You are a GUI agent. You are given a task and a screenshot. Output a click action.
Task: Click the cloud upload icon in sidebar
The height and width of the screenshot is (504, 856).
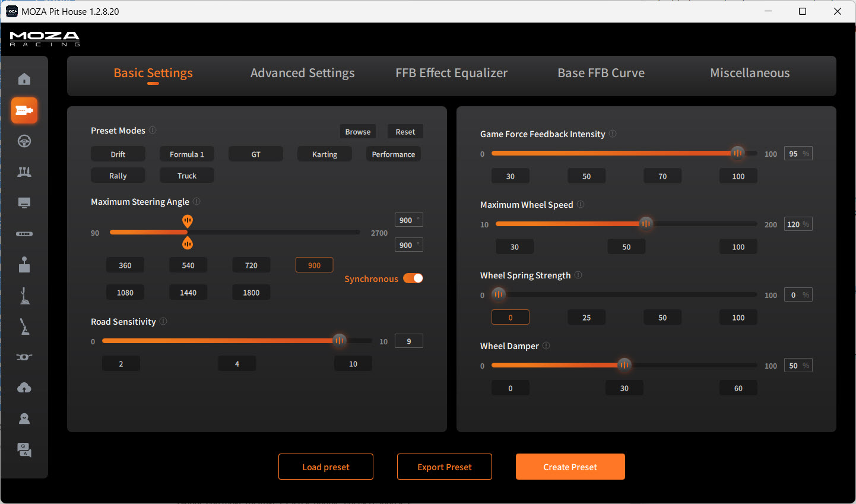(24, 387)
